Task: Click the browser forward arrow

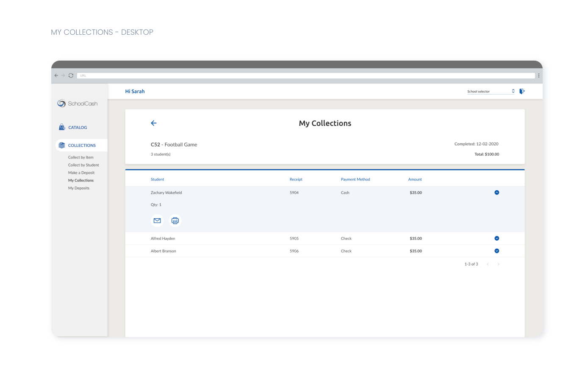Action: (x=63, y=75)
